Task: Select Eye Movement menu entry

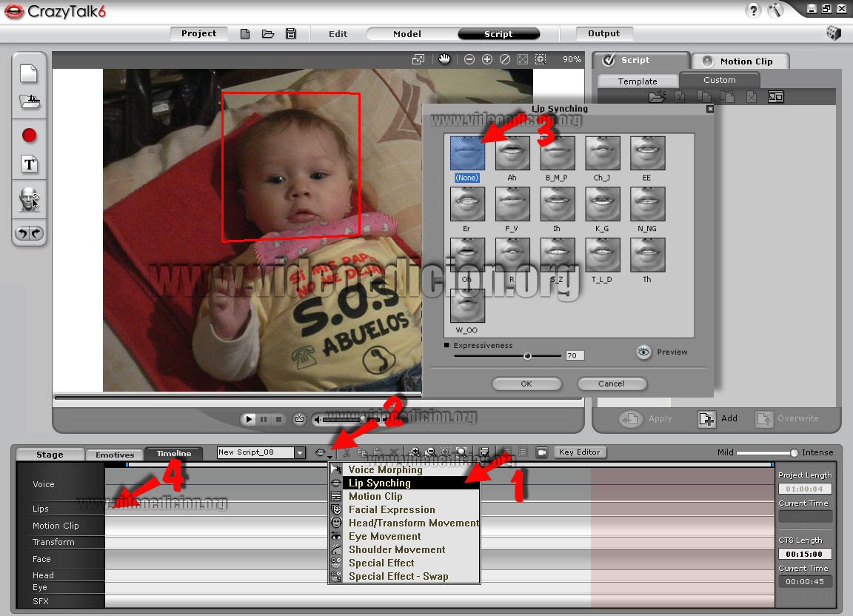Action: 384,536
